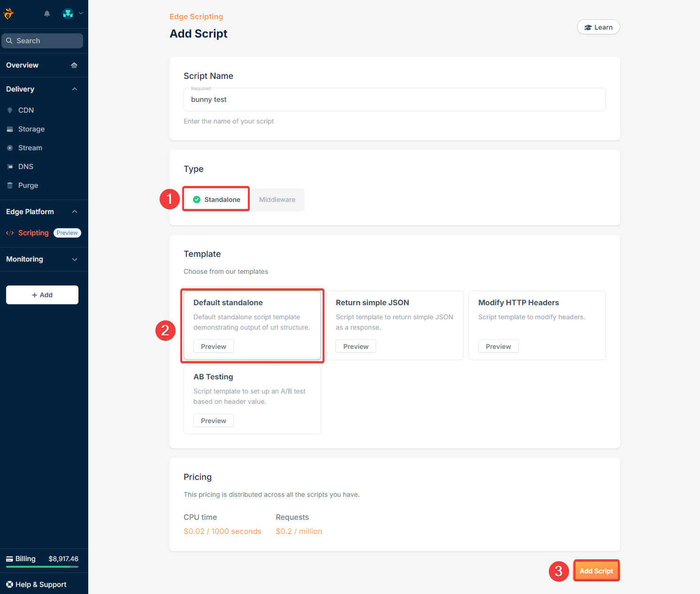The height and width of the screenshot is (594, 700).
Task: Click the Delivery section heading
Action: tap(20, 89)
